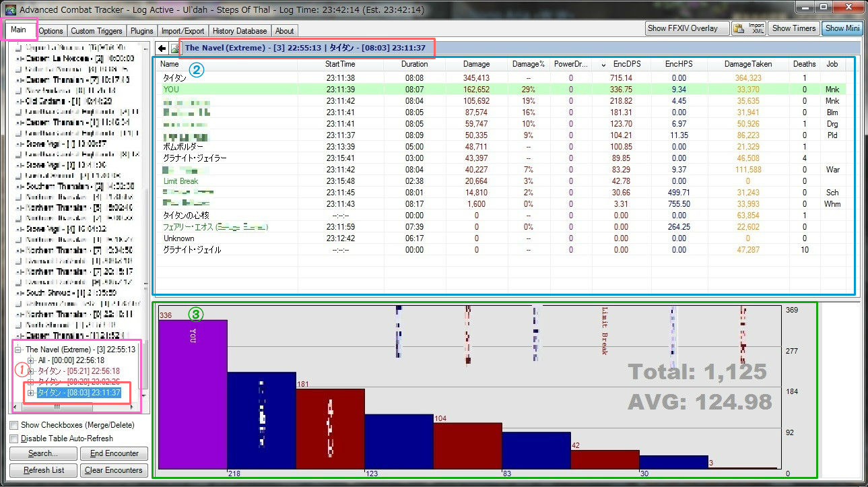
Task: Select the Limit Break row in the table
Action: tap(502, 181)
